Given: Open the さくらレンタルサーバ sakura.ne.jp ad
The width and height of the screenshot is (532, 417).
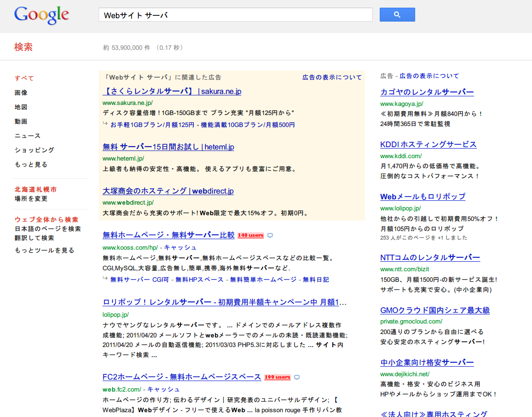Looking at the screenshot, I should (172, 92).
